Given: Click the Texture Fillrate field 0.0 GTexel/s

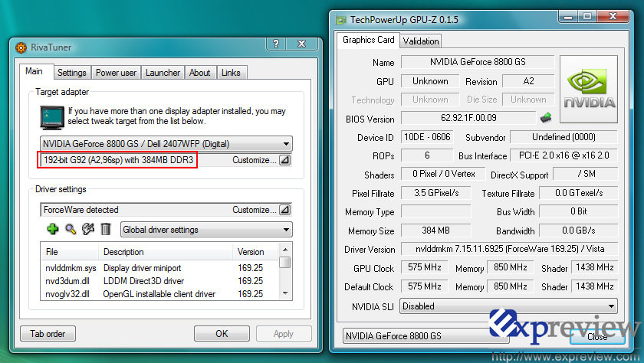Looking at the screenshot, I should pyautogui.click(x=578, y=193).
